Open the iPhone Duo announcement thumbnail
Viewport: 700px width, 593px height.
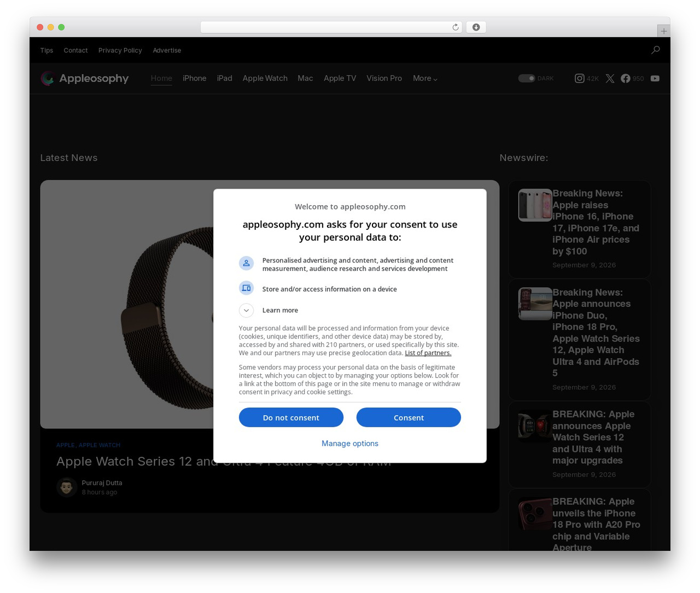[535, 304]
